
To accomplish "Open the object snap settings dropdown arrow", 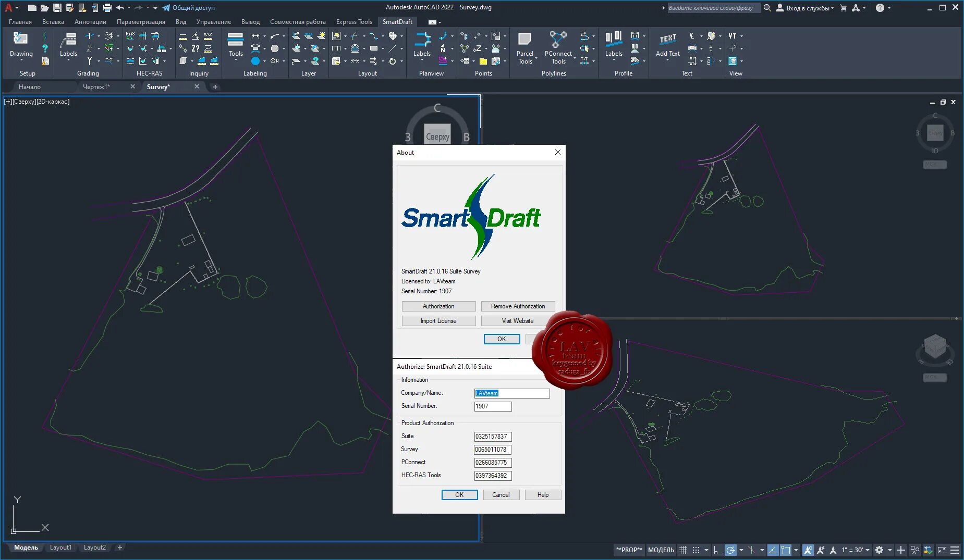I will pos(796,550).
